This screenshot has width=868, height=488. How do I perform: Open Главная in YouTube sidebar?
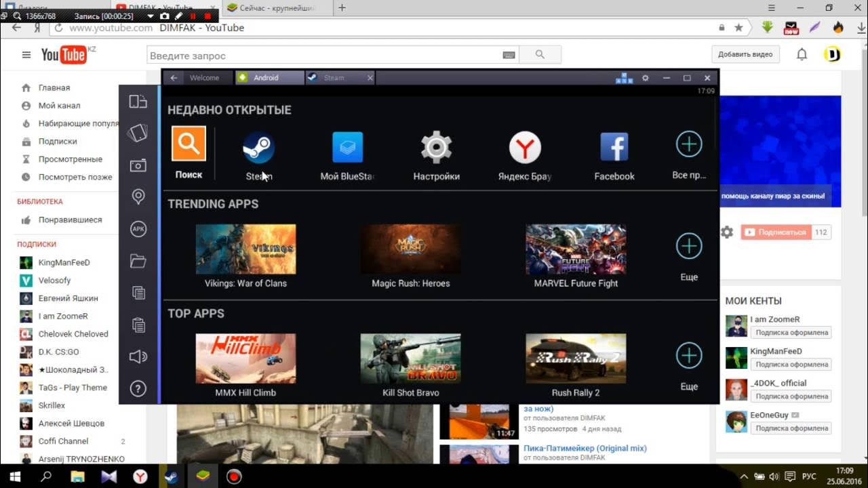click(x=54, y=87)
